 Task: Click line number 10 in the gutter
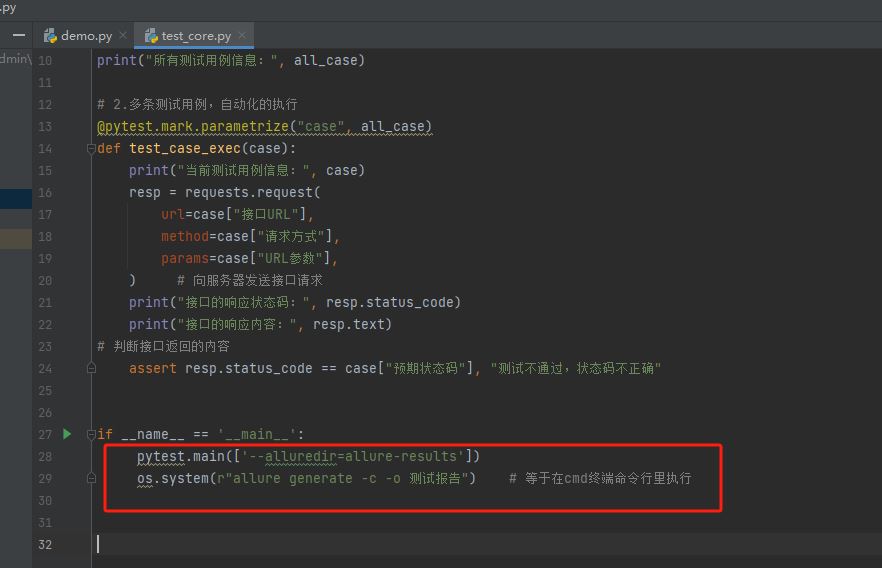(45, 60)
